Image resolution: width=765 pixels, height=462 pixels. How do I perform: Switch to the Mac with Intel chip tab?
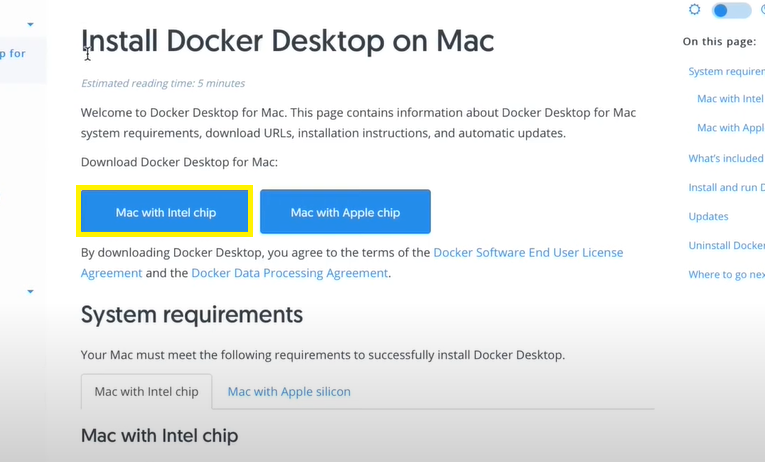(146, 392)
